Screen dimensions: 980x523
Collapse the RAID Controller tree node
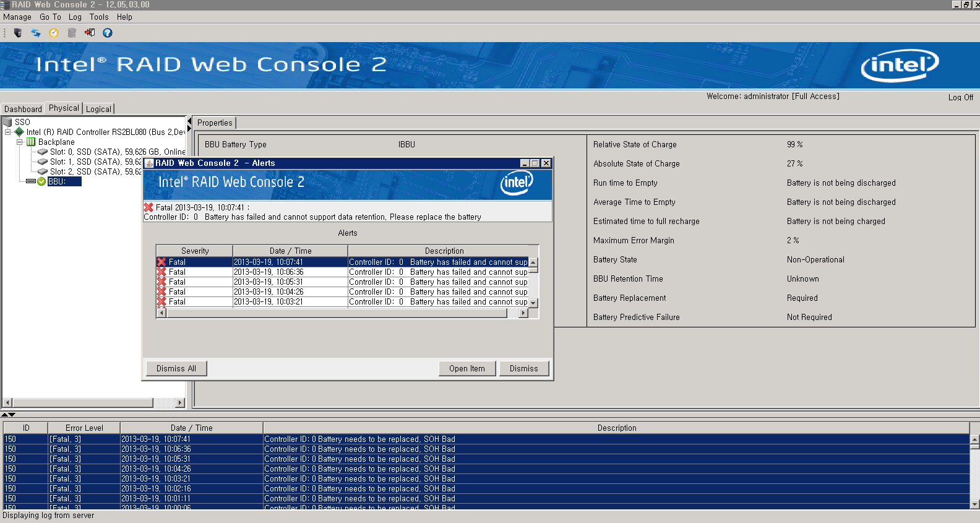[x=7, y=132]
